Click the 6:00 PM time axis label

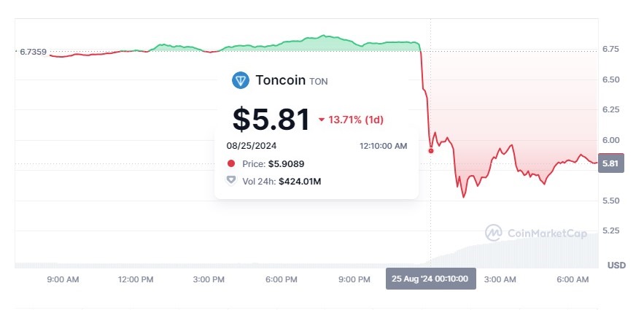click(x=282, y=279)
